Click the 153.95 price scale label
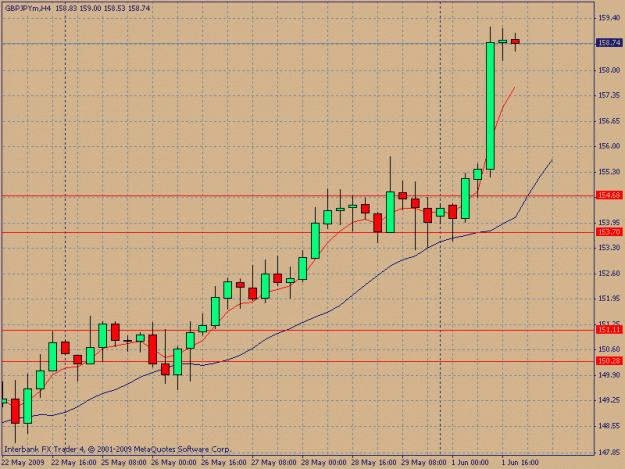The width and height of the screenshot is (625, 469). coord(609,222)
